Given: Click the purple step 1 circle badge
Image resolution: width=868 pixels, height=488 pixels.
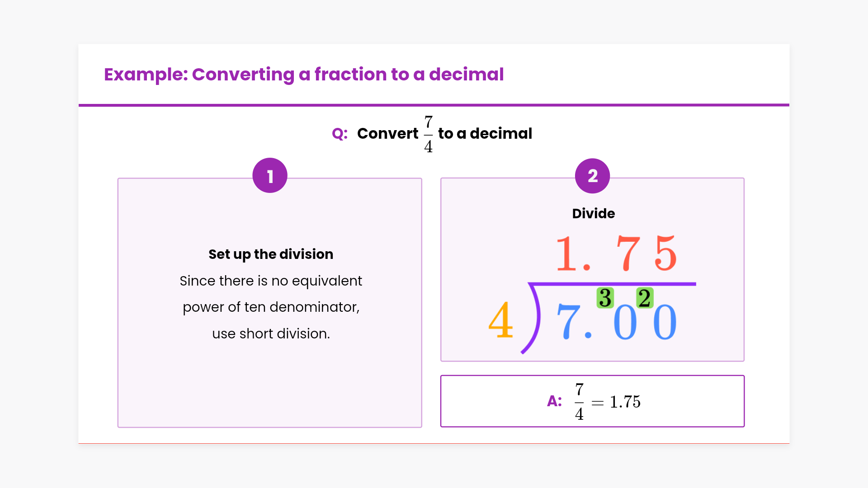Looking at the screenshot, I should (270, 176).
